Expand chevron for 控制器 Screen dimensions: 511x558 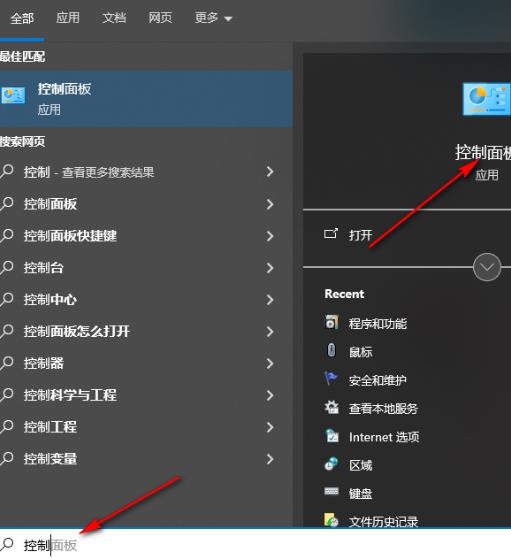tap(270, 363)
